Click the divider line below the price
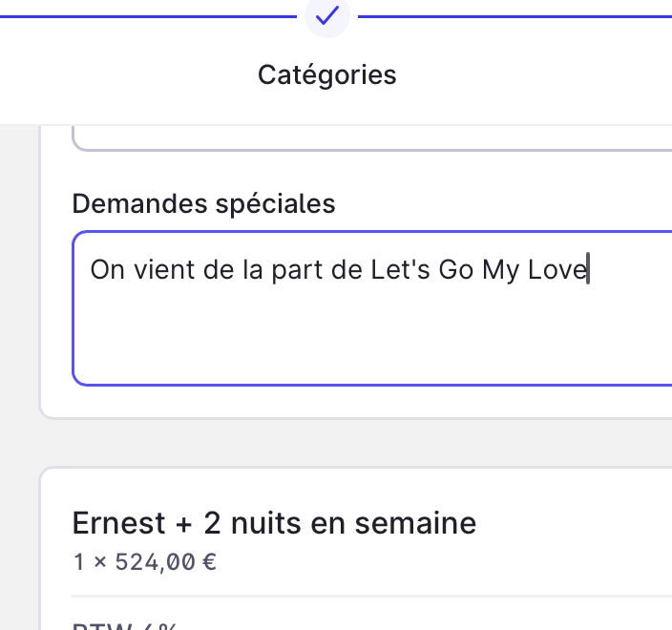 click(x=372, y=596)
